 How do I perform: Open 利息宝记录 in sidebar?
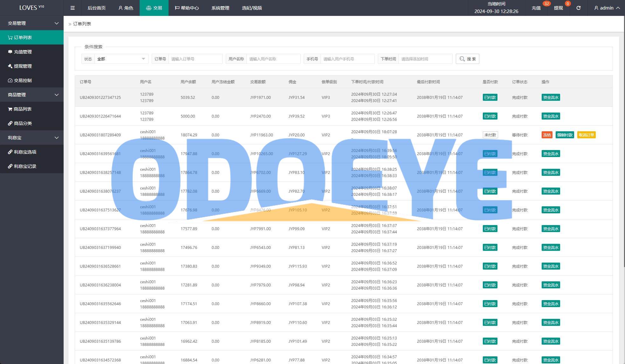(x=32, y=166)
